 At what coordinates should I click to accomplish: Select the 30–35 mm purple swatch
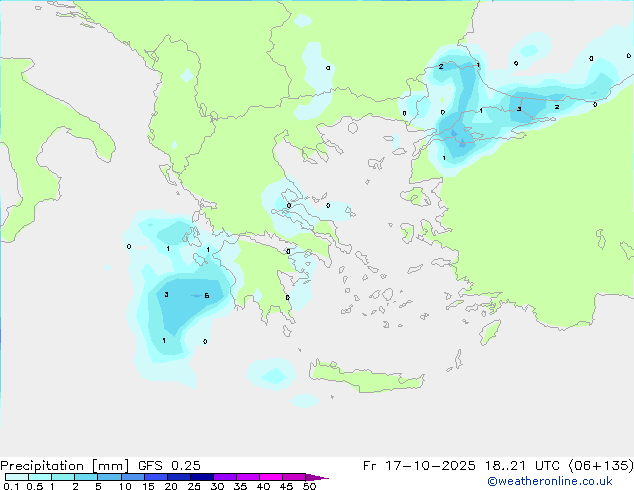225,477
